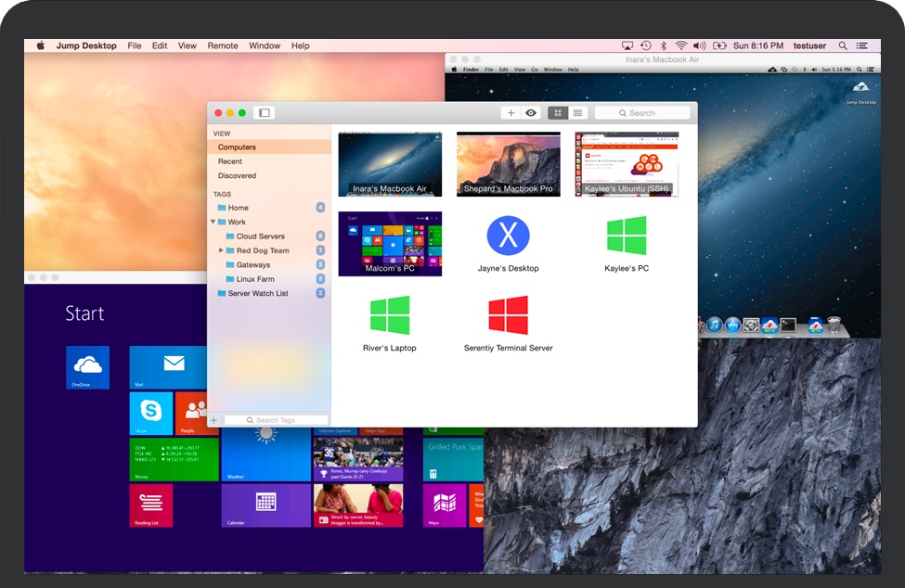Click the Money tile on Start screen

coord(175,459)
